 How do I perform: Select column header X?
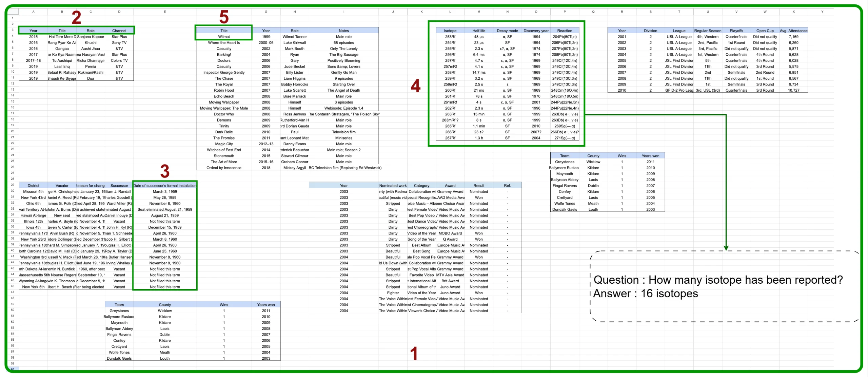(793, 12)
